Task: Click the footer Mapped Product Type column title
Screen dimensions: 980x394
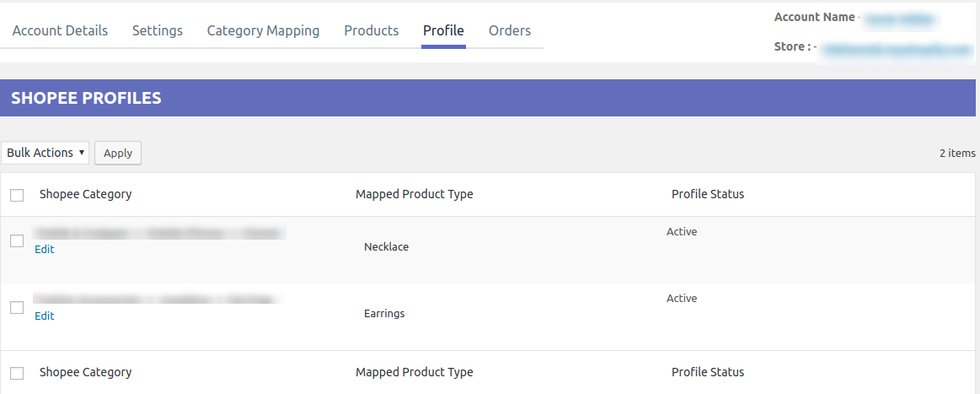Action: 415,373
